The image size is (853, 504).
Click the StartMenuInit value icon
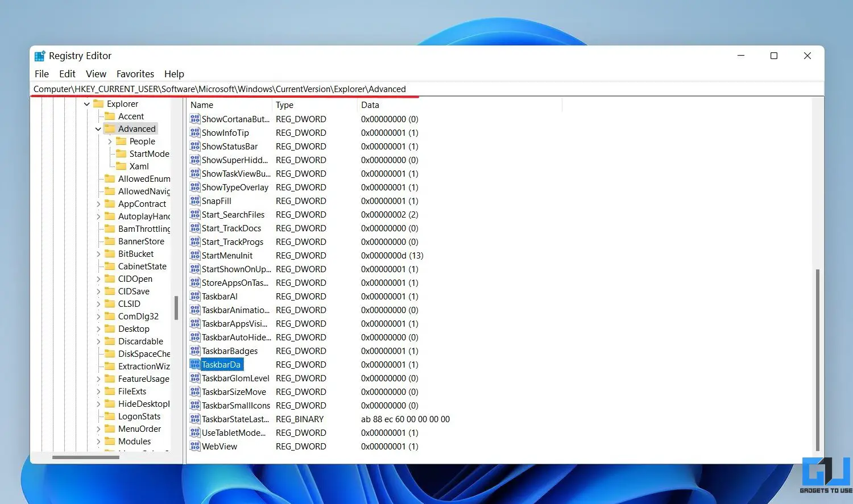195,255
